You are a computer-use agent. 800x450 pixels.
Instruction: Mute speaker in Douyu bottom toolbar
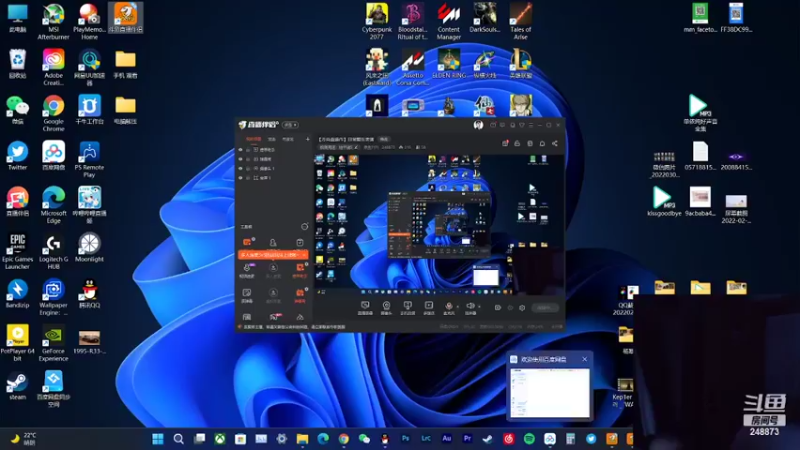[x=470, y=308]
